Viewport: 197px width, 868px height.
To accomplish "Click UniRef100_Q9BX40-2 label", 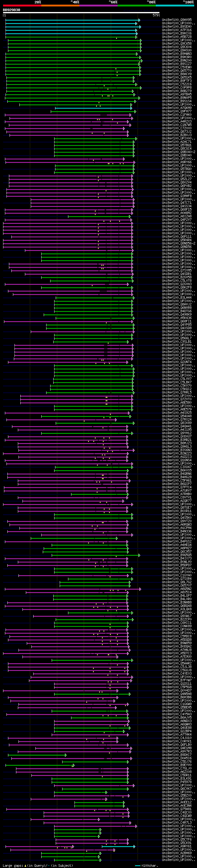I will click(179, 152).
